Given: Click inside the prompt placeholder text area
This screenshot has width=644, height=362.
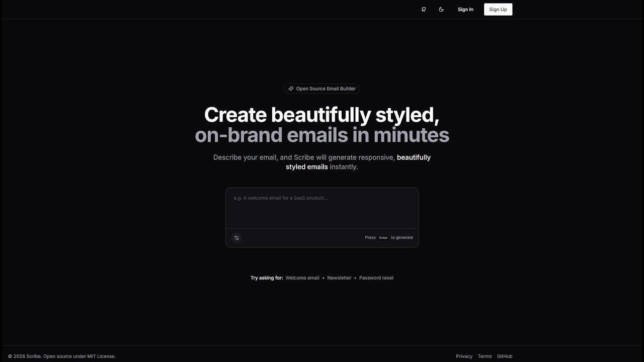Looking at the screenshot, I should pos(280,198).
